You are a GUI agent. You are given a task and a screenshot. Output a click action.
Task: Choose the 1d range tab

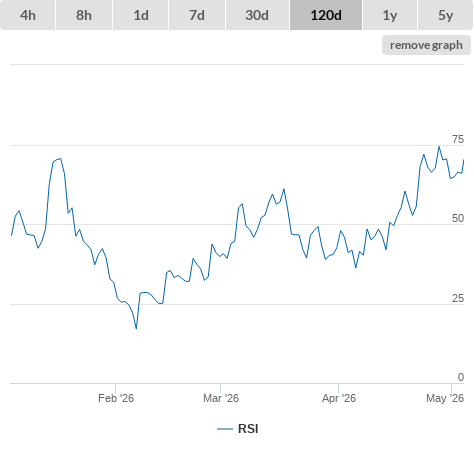point(141,15)
